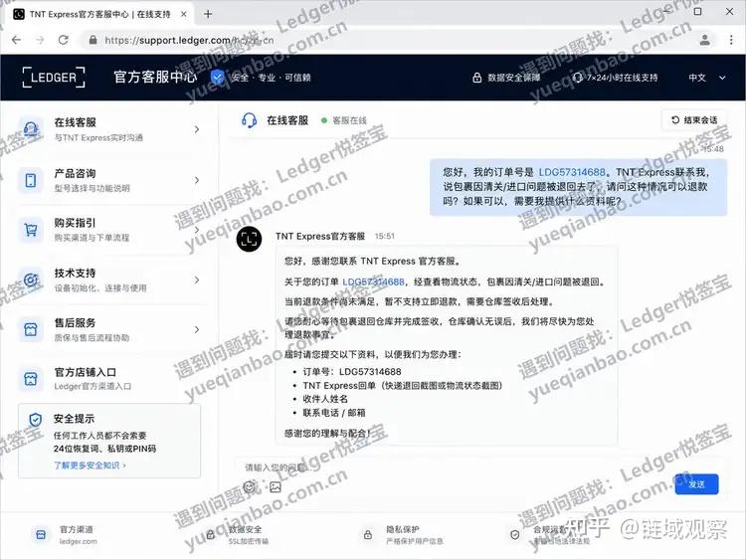Open the 官方店铺入口 sidebar menu item
This screenshot has width=746, height=560.
110,379
